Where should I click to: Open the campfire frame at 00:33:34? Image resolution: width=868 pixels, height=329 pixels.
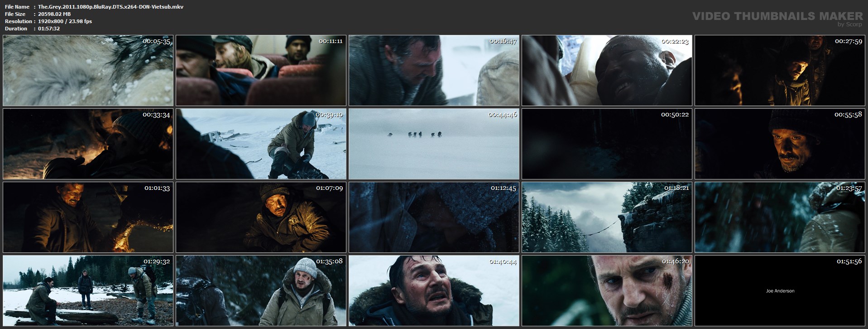click(x=88, y=144)
